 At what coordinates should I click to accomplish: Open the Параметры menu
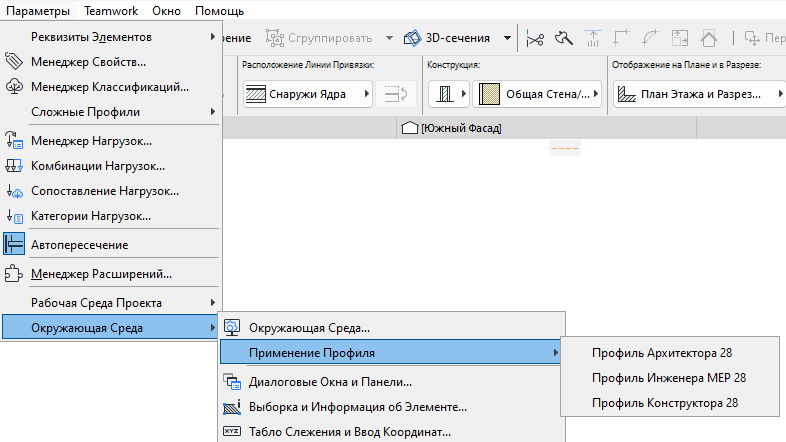tap(38, 11)
